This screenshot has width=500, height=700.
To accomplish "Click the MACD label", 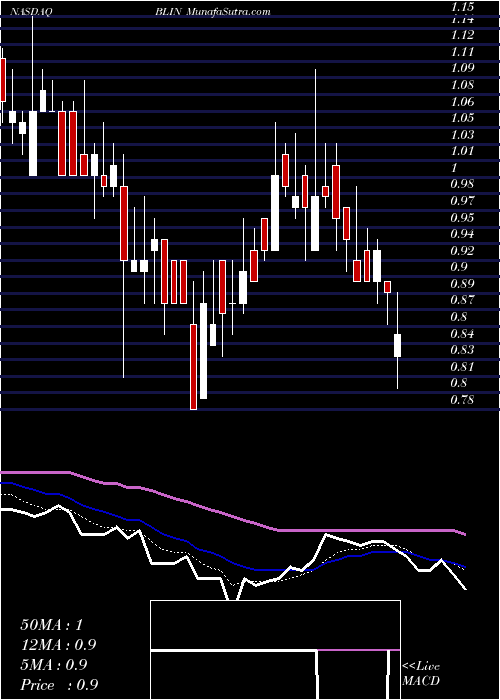I will (x=421, y=681).
